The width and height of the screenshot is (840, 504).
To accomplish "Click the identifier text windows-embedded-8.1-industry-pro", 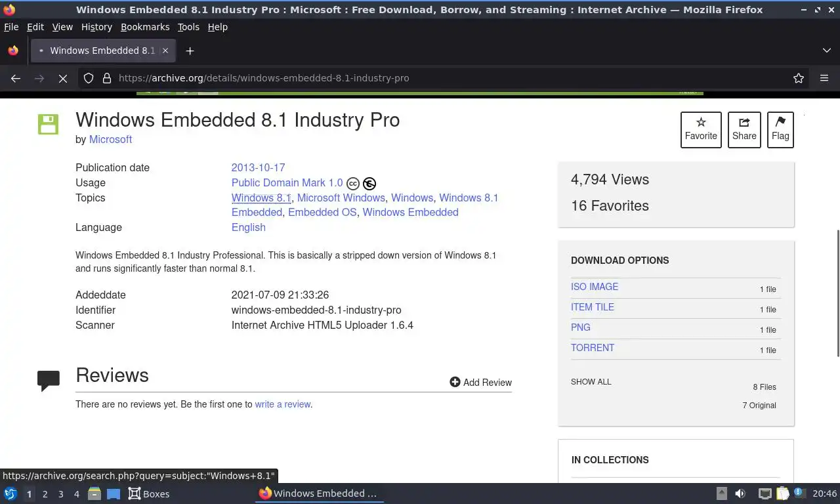I will click(x=316, y=310).
